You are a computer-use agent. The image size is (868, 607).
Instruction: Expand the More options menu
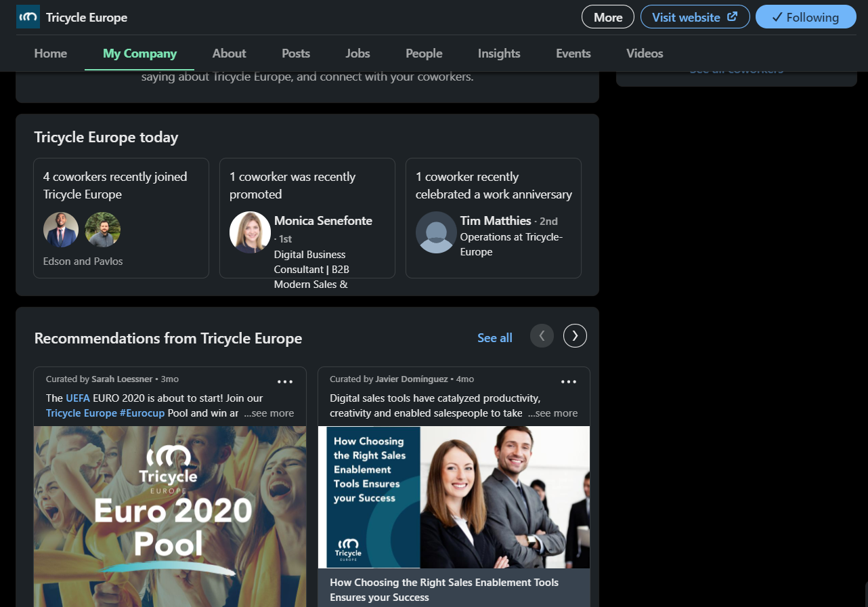pos(607,16)
